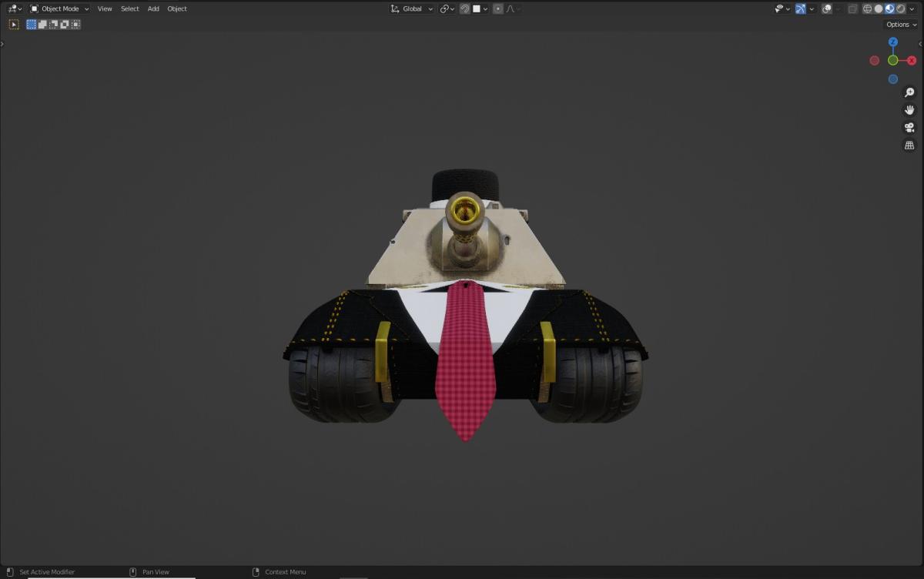Switch to material preview shading
The image size is (924, 579).
889,8
